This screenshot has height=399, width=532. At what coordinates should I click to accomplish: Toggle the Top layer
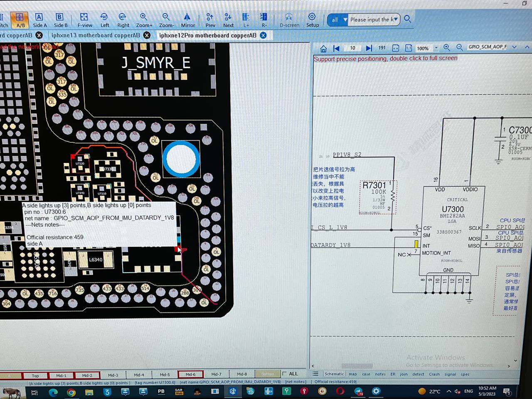pos(35,375)
